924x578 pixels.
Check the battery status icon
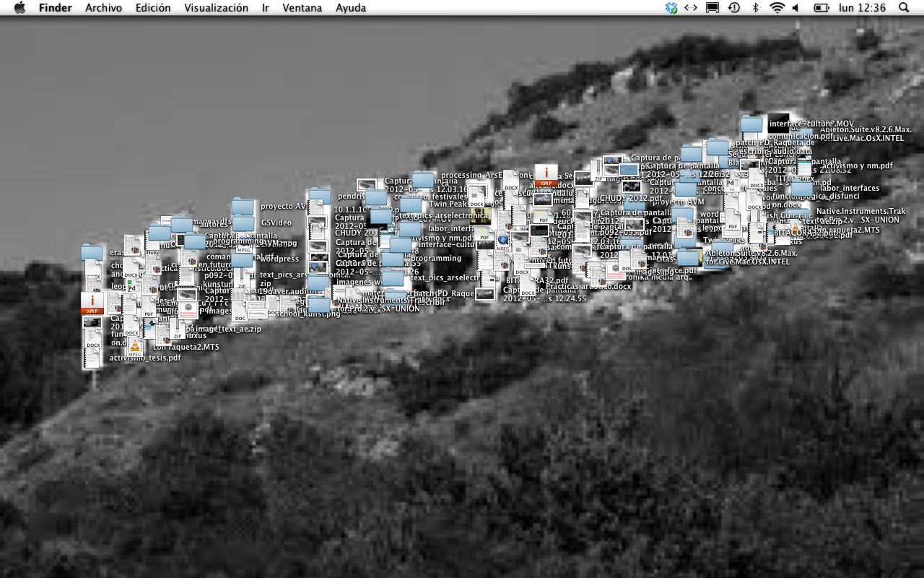click(821, 8)
